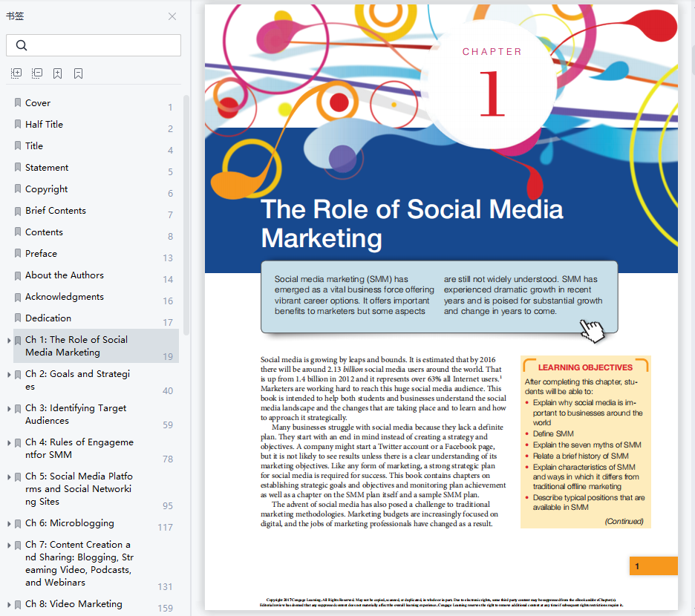
Task: Open the Cover bookmark
Action: click(38, 103)
